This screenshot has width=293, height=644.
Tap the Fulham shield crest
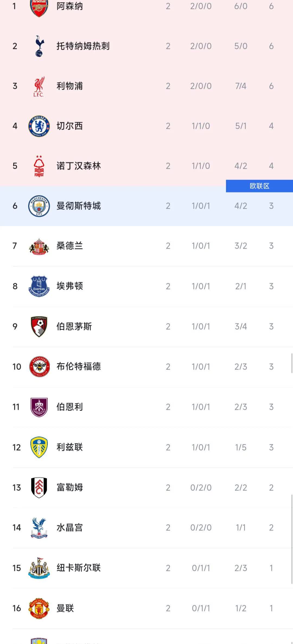[39, 487]
